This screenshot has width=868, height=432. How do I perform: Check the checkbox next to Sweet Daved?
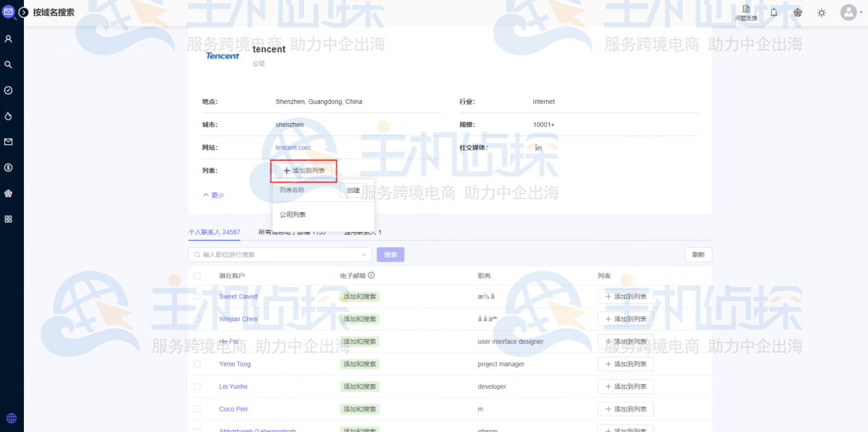coord(197,296)
